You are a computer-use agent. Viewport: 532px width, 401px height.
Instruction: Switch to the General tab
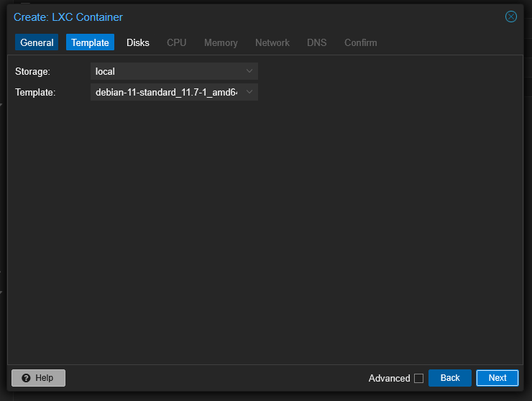click(37, 42)
